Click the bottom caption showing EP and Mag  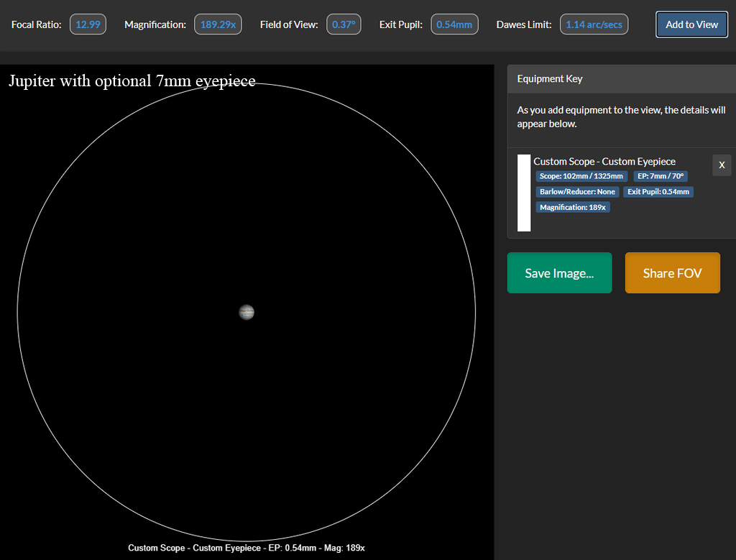tap(247, 548)
